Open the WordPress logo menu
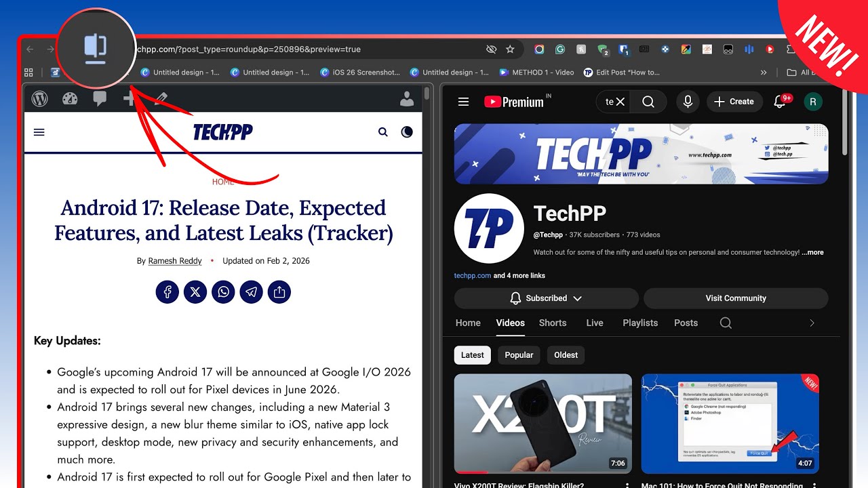The image size is (868, 488). 40,99
